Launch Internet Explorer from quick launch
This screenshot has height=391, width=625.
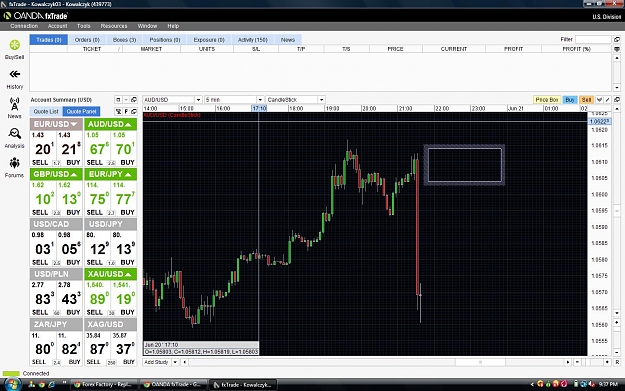pyautogui.click(x=51, y=385)
